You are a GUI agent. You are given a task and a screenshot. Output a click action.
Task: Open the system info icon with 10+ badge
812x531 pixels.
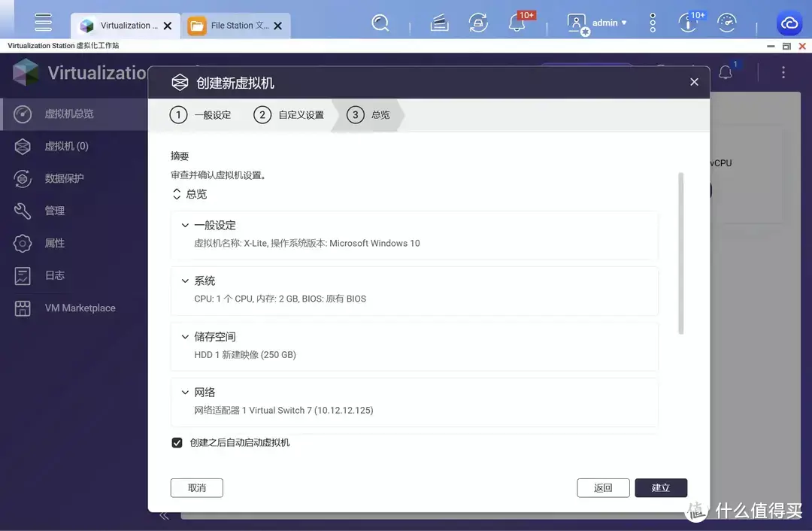click(688, 23)
